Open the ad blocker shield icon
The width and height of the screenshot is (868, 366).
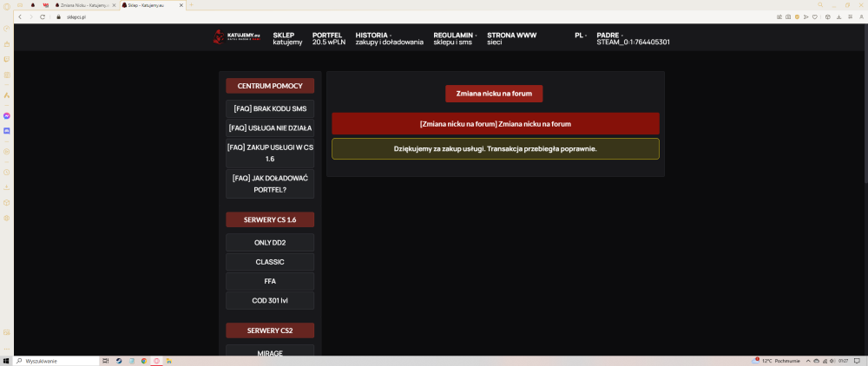[x=797, y=17]
